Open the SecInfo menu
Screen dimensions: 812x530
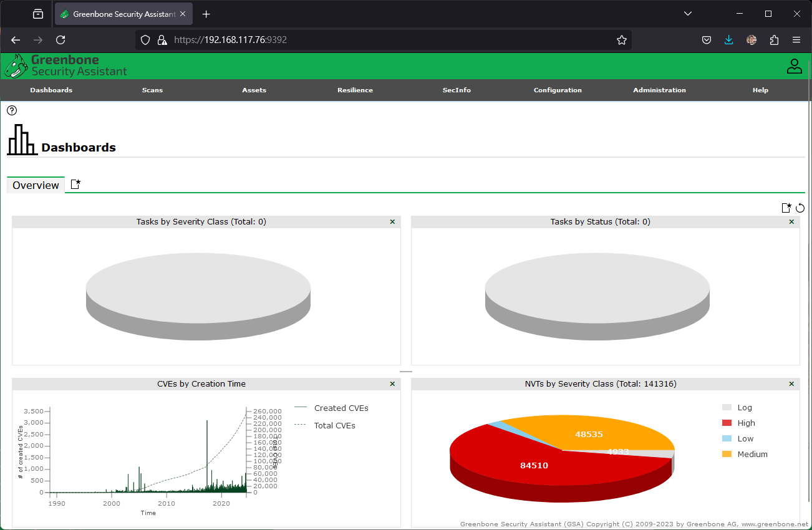coord(457,90)
